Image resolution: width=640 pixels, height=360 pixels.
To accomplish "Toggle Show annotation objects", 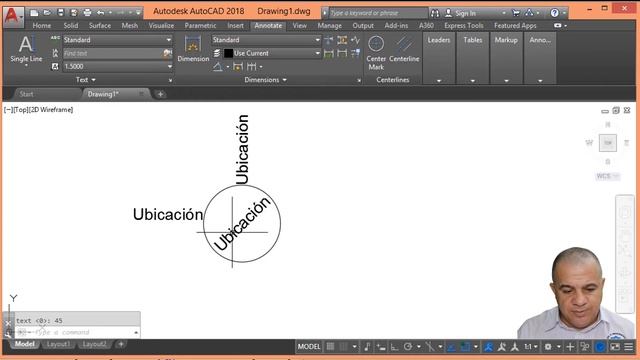I will pyautogui.click(x=489, y=347).
